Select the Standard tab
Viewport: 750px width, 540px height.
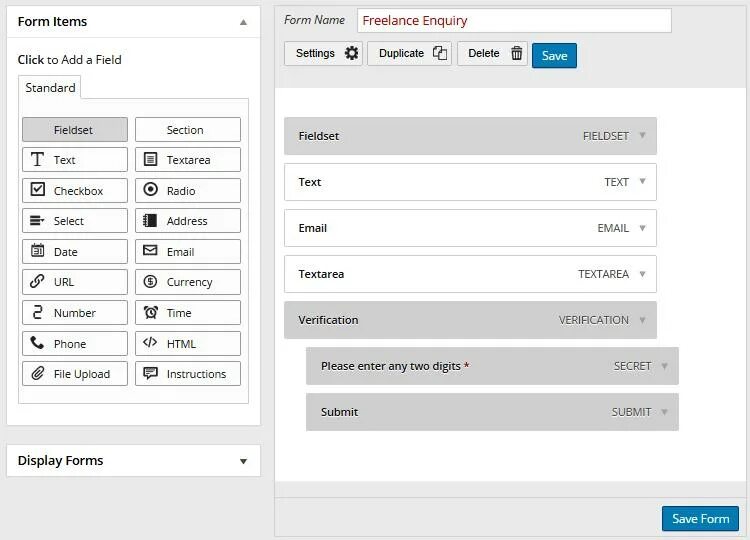click(50, 88)
